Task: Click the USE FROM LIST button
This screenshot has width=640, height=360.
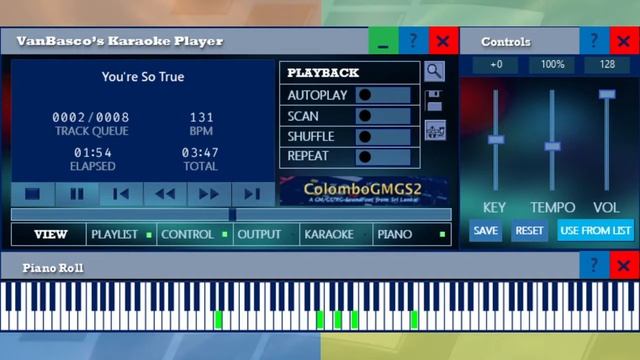Action: [596, 231]
